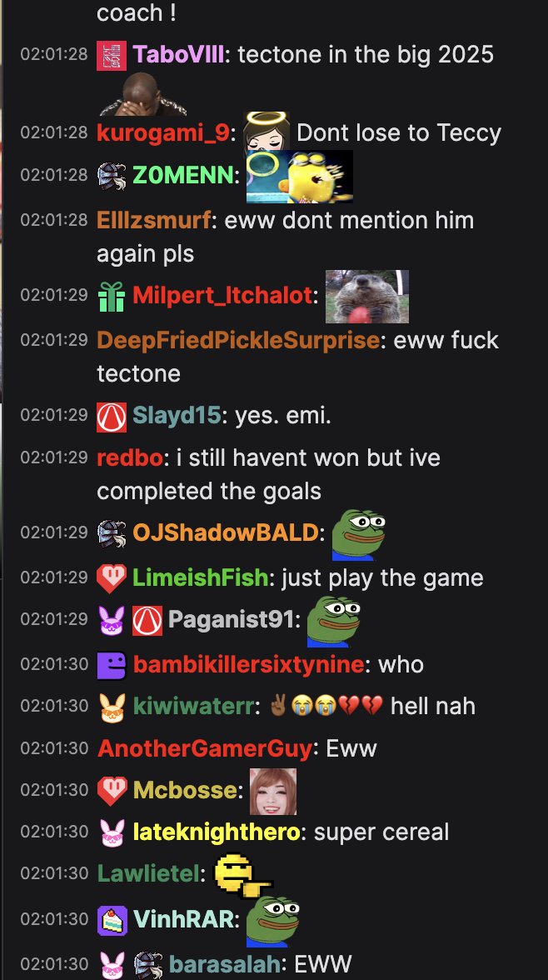Click the minion emote posted by Z0MENN

tap(300, 177)
